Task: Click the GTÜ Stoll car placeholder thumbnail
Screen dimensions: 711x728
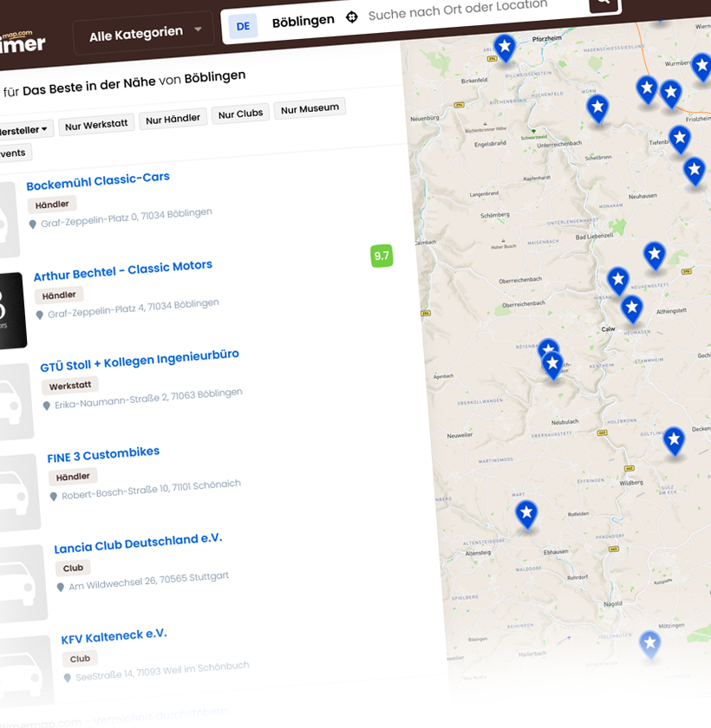Action: [16, 401]
